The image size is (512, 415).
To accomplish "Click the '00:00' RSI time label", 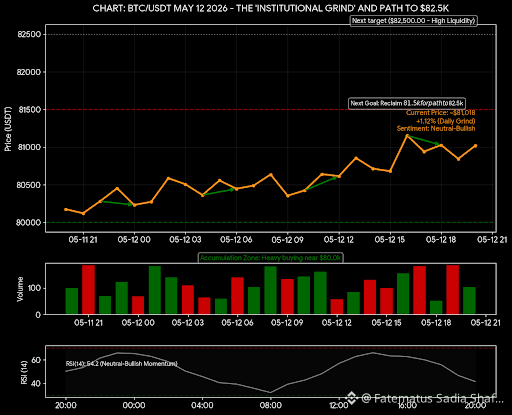I will coord(134,405).
